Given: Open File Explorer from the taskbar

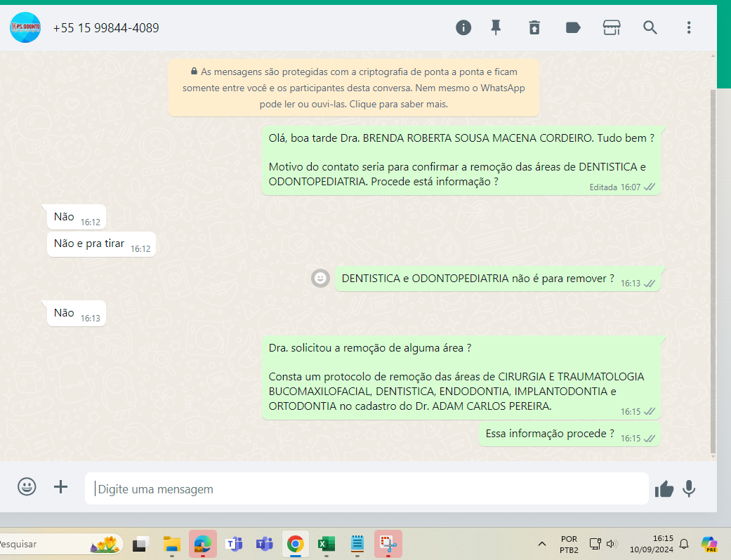Looking at the screenshot, I should [x=171, y=544].
